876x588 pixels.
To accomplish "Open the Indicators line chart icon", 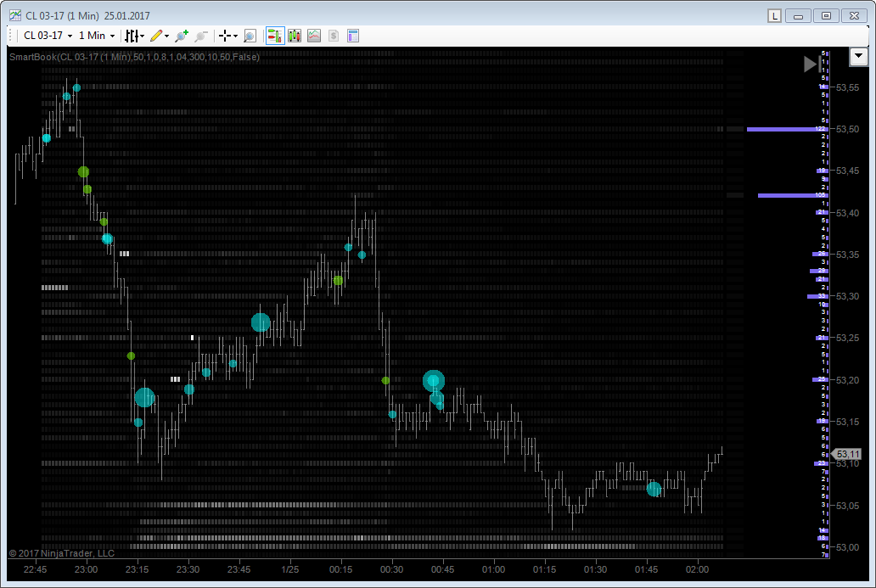I will tap(314, 36).
